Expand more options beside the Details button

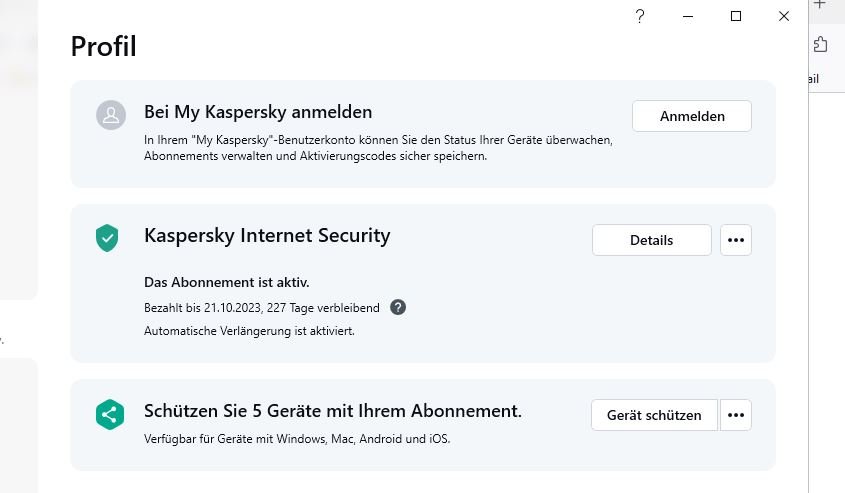click(x=736, y=240)
